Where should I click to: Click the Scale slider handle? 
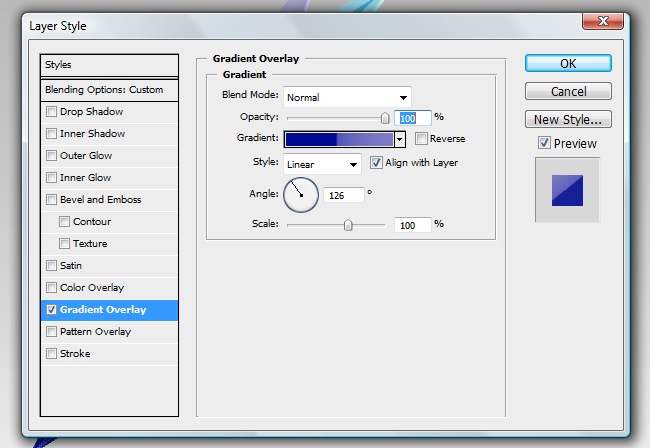[348, 225]
